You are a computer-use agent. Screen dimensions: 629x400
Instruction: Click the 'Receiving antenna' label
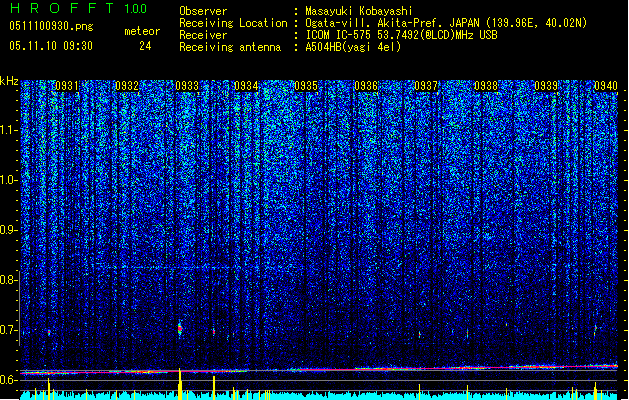pos(230,47)
